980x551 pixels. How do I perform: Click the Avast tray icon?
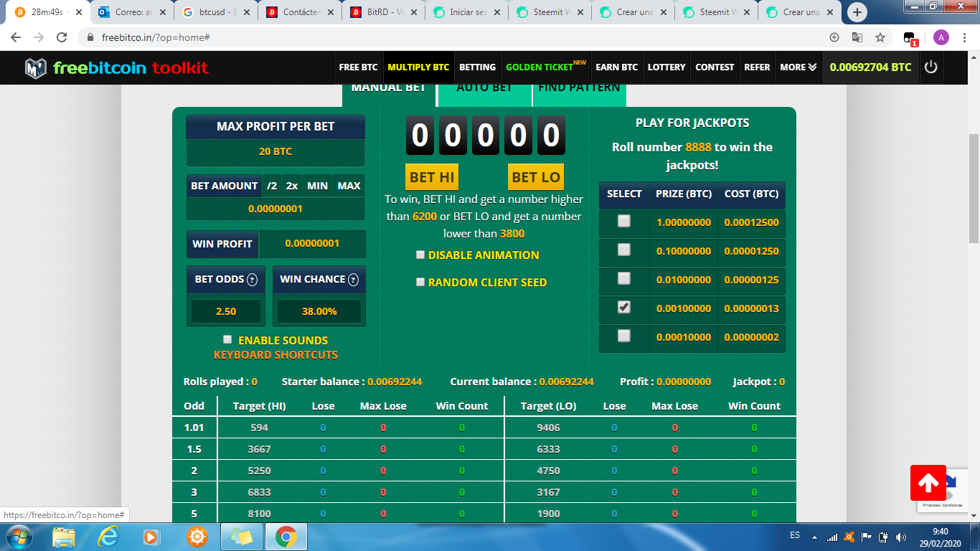[x=849, y=537]
